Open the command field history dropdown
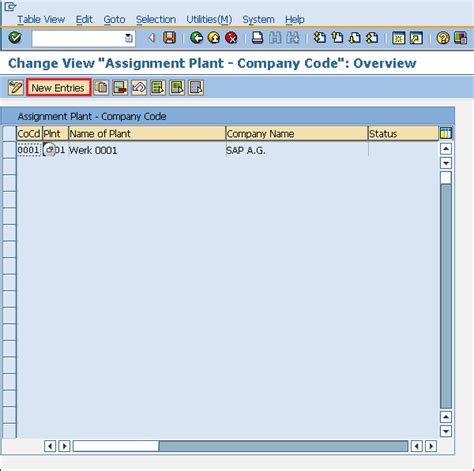 129,38
